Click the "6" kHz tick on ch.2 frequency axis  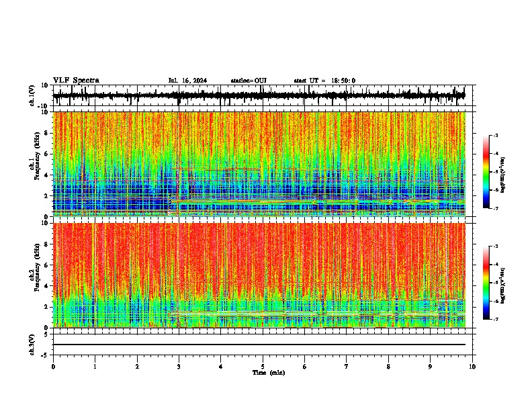(46, 265)
